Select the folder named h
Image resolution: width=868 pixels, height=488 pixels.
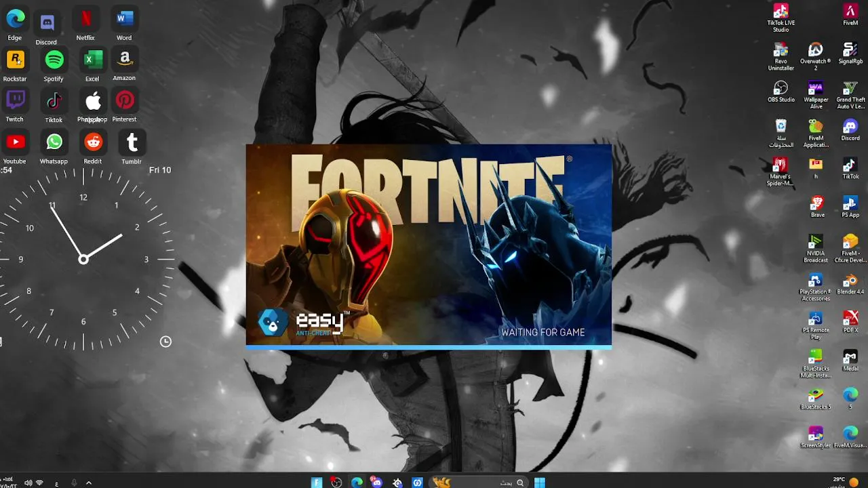click(816, 169)
